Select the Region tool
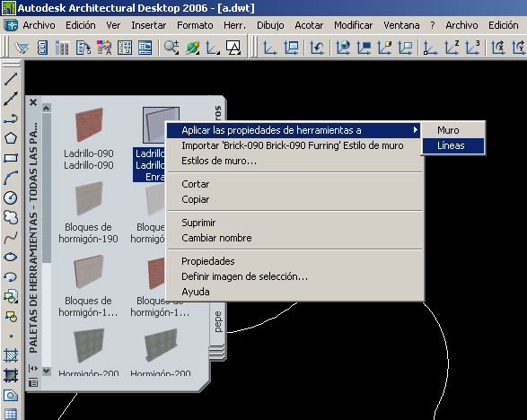 [x=11, y=395]
